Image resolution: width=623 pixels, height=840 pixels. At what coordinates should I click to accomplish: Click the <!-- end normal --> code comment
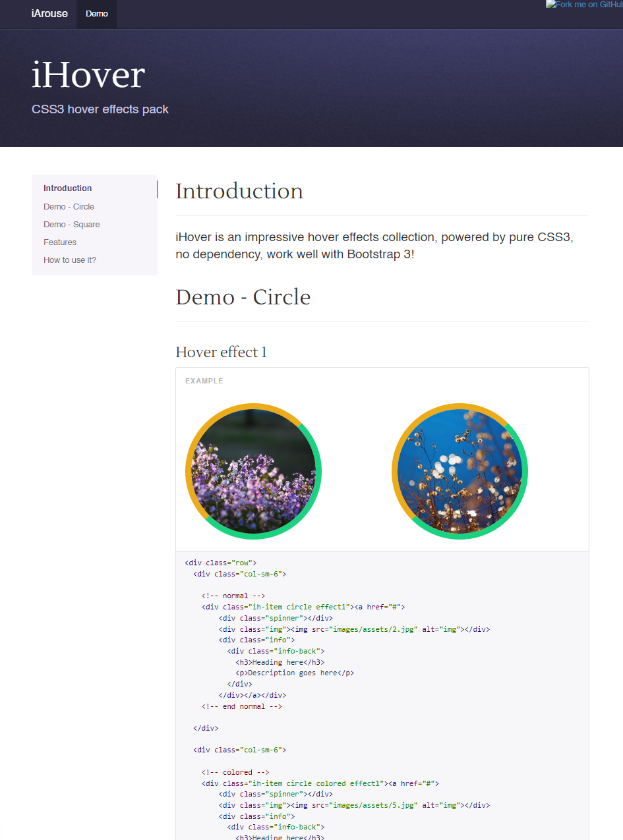pos(242,706)
